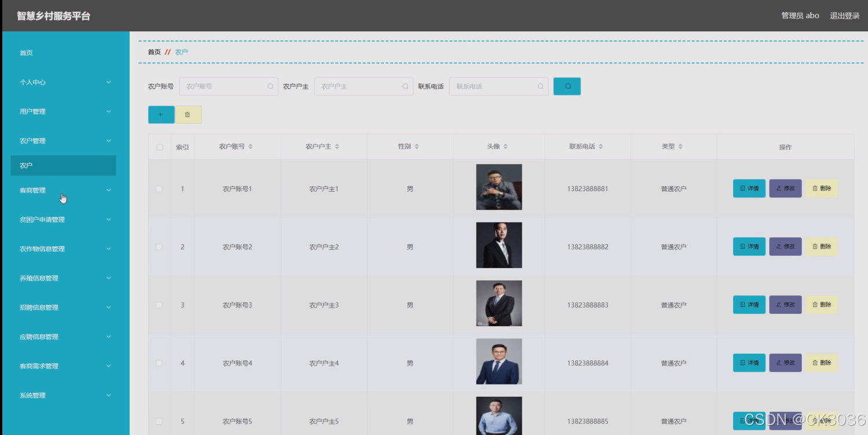Expand the 系统管理 sidebar chevron
Viewport: 868px width, 435px height.
pos(108,396)
